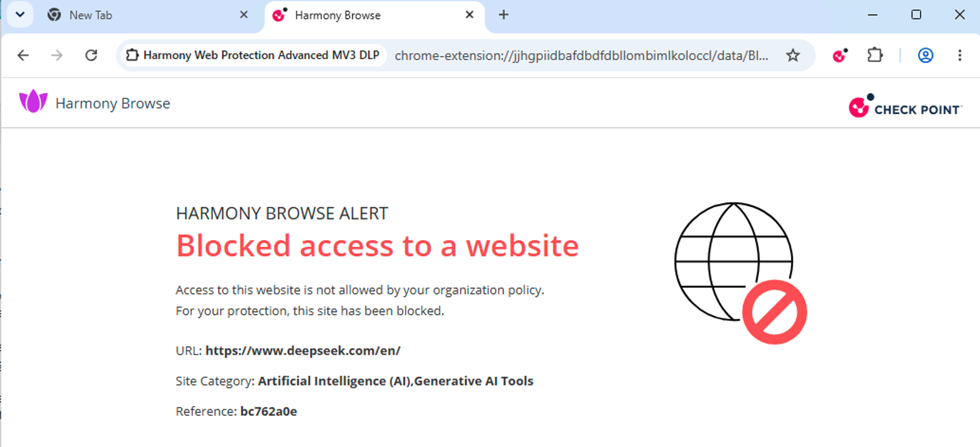Click the chrome-extension URL in address bar

tap(582, 56)
